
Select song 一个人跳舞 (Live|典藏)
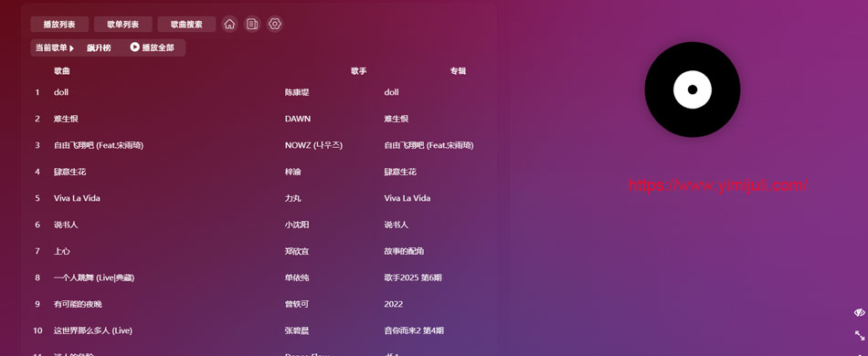pos(94,278)
